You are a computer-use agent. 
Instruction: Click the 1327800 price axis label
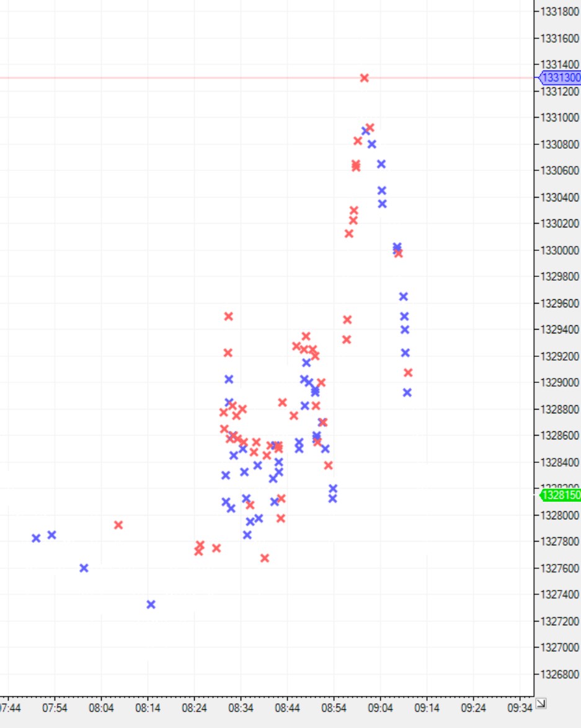(560, 542)
